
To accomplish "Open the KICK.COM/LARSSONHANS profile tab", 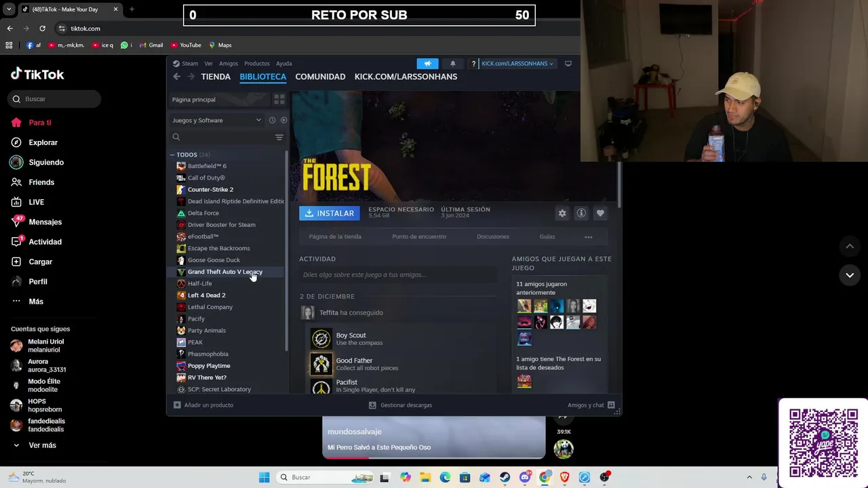I will (x=406, y=77).
